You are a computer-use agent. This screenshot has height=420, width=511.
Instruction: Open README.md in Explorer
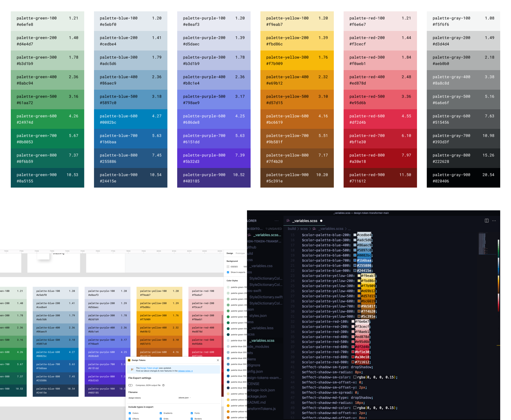(256, 402)
